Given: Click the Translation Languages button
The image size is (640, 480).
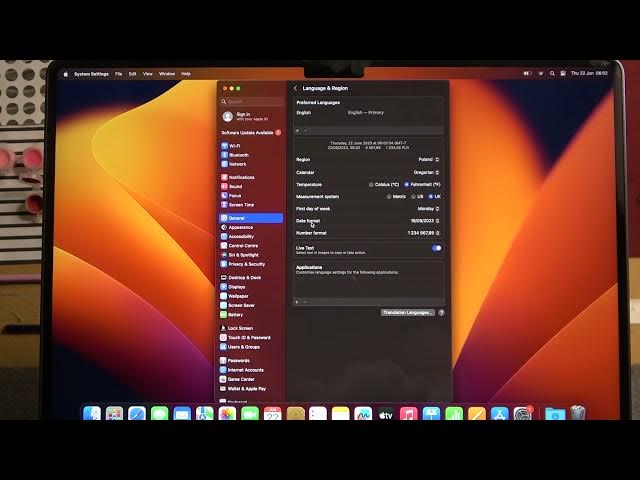Looking at the screenshot, I should (407, 313).
